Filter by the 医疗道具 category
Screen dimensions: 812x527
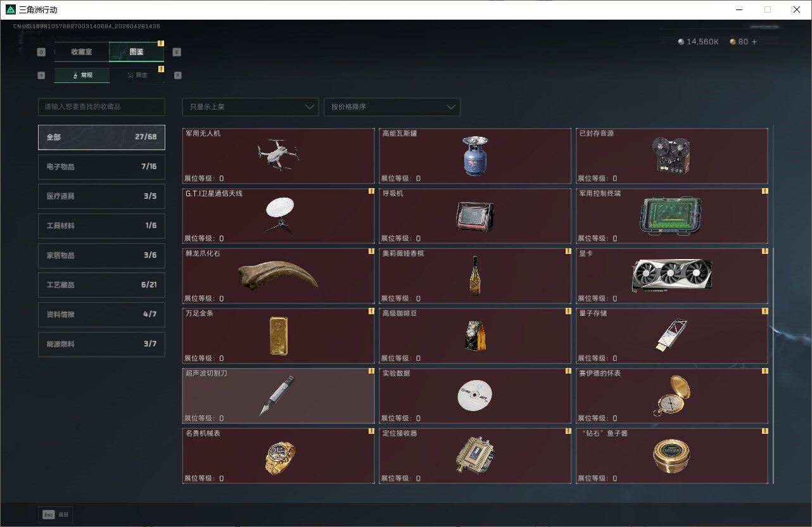pyautogui.click(x=101, y=196)
